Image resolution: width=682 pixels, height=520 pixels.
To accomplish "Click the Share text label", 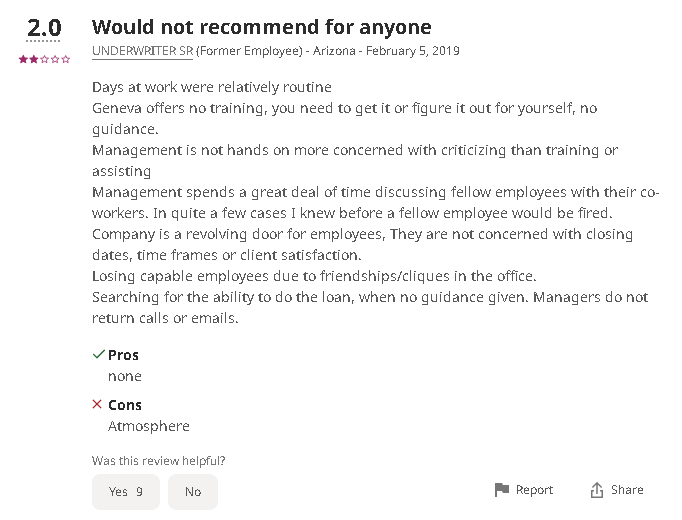I will pos(627,490).
